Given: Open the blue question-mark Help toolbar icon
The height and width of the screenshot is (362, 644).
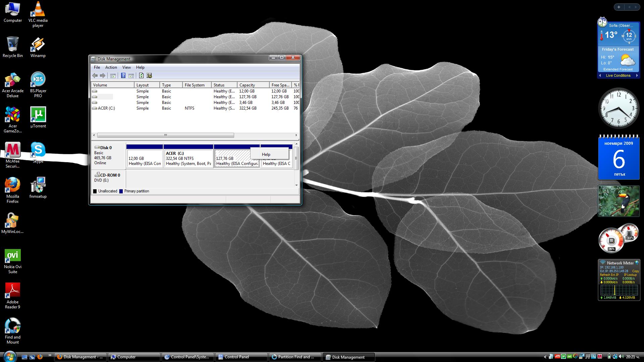Looking at the screenshot, I should pos(123,76).
